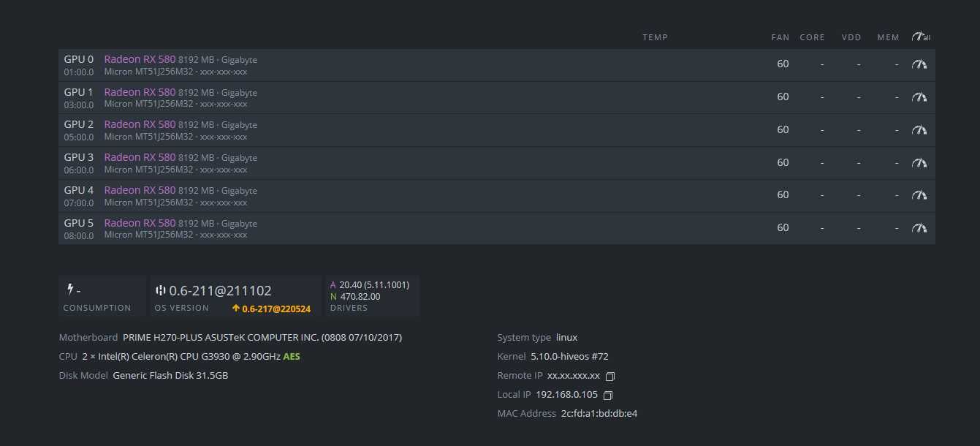The width and height of the screenshot is (980, 446).
Task: Open overclock settings for GPU 3
Action: (919, 163)
